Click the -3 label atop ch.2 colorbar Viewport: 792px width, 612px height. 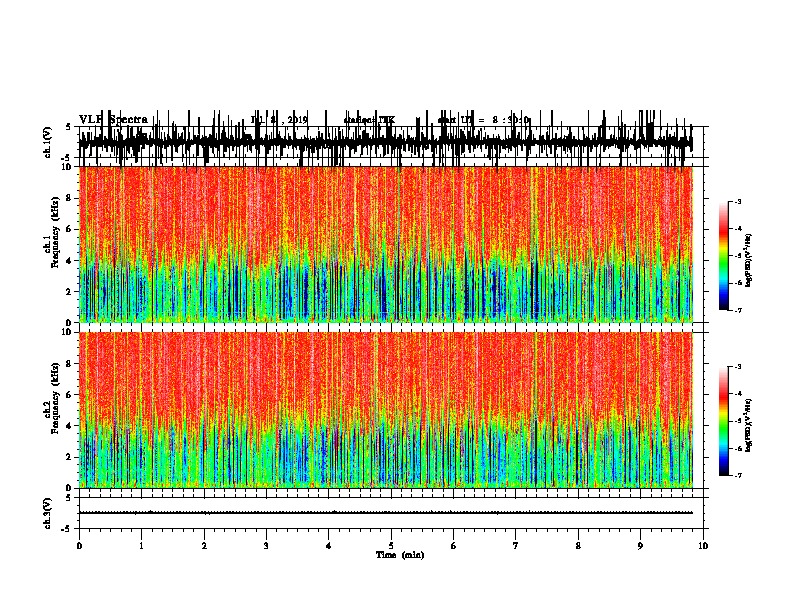pos(737,367)
